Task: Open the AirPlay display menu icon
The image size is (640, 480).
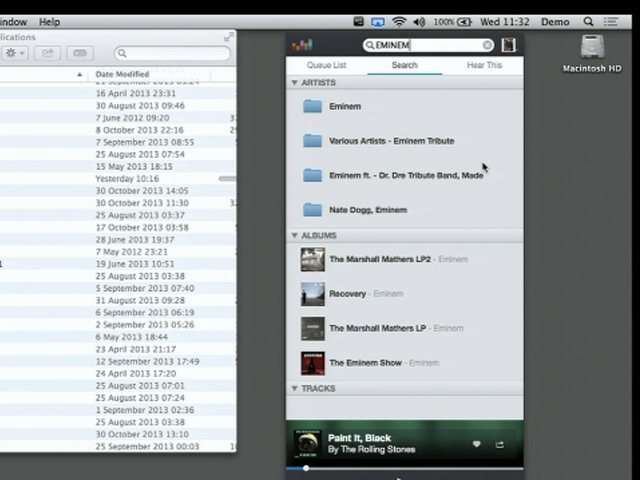Action: [x=378, y=22]
